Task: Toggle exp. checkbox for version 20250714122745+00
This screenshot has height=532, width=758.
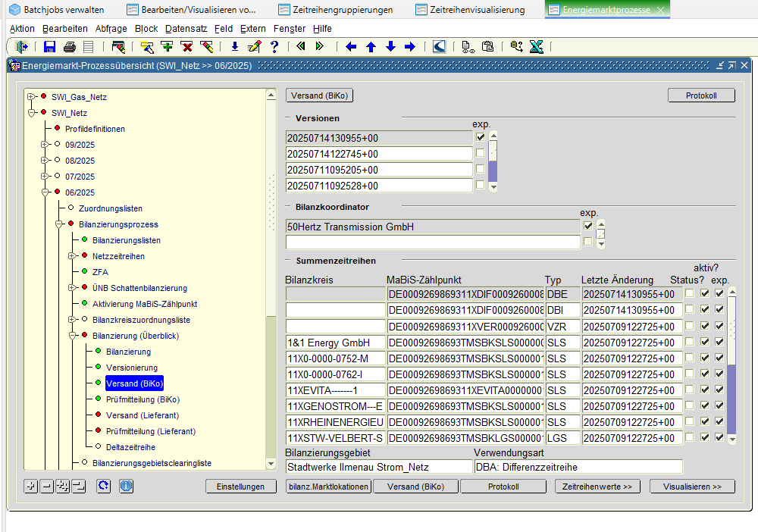Action: (x=480, y=153)
